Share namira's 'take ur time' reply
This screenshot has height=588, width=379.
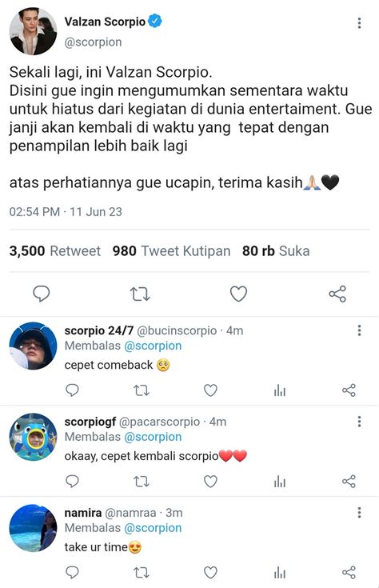(349, 573)
